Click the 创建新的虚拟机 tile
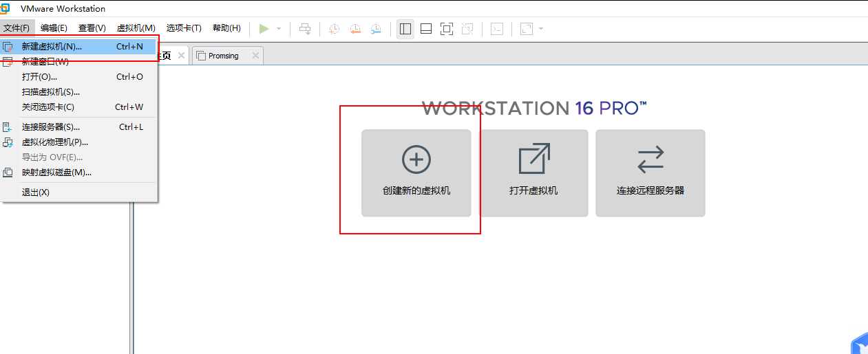Image resolution: width=868 pixels, height=354 pixels. (x=416, y=173)
